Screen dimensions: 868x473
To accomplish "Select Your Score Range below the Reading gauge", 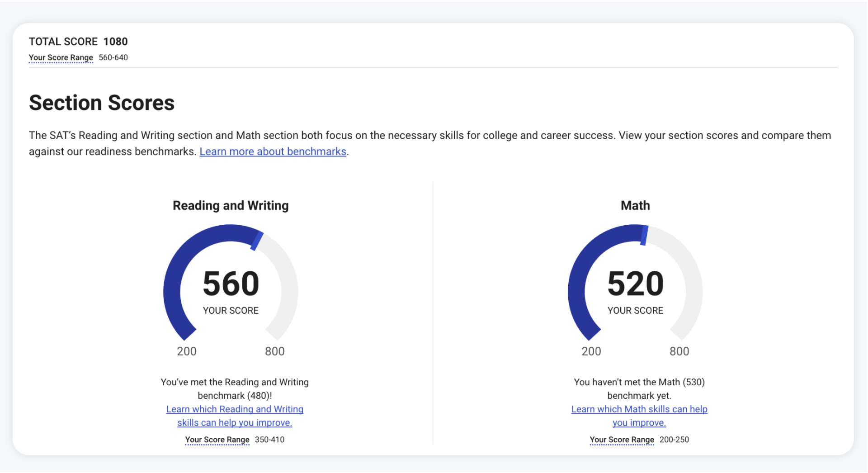I will [x=217, y=440].
